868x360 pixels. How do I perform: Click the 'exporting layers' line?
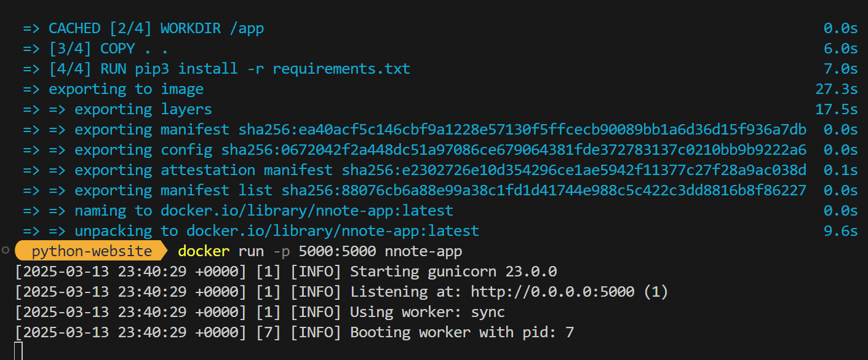tap(117, 109)
